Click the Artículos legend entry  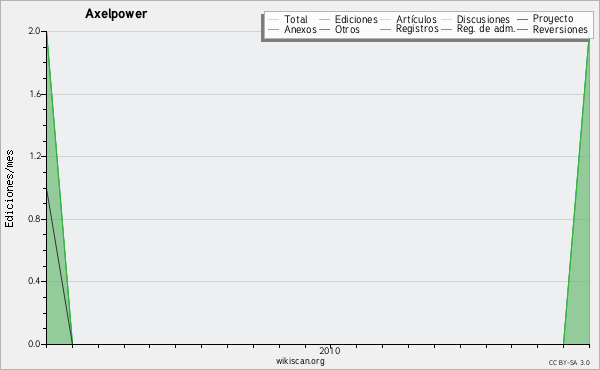408,19
